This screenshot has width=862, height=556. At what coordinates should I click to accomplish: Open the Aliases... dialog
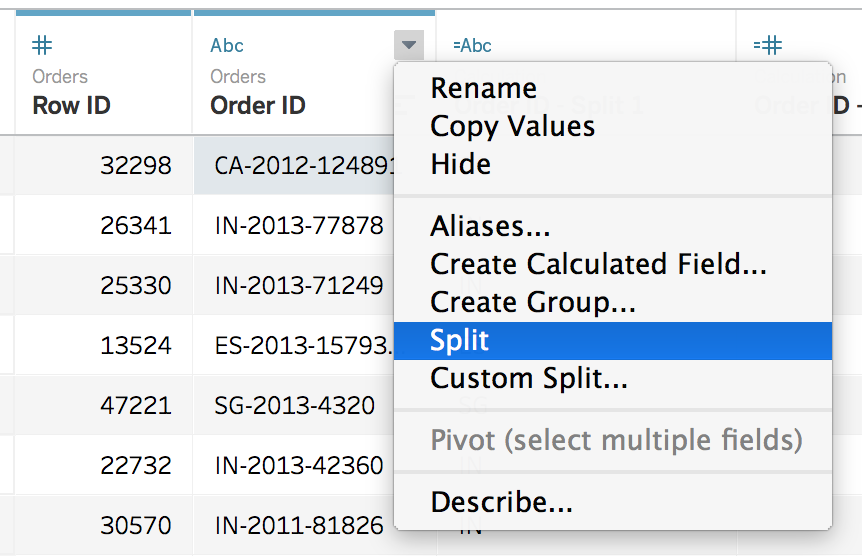490,227
